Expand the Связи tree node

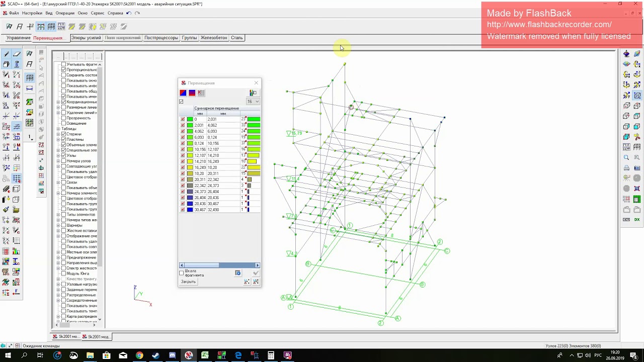[58, 183]
